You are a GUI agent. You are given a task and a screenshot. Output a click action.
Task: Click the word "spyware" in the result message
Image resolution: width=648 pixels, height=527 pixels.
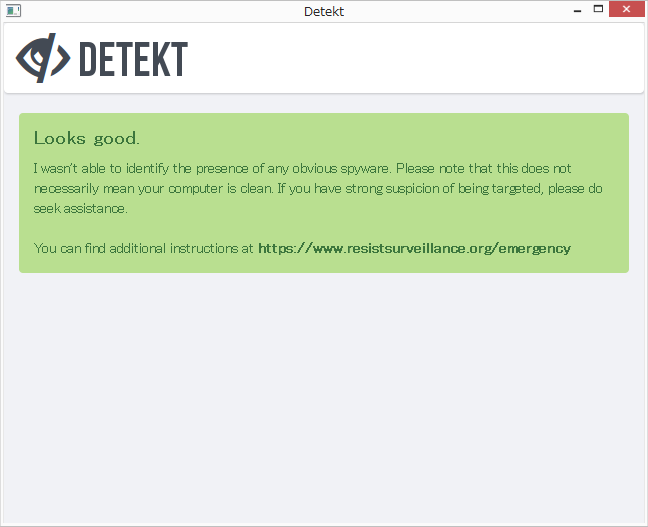click(x=365, y=168)
